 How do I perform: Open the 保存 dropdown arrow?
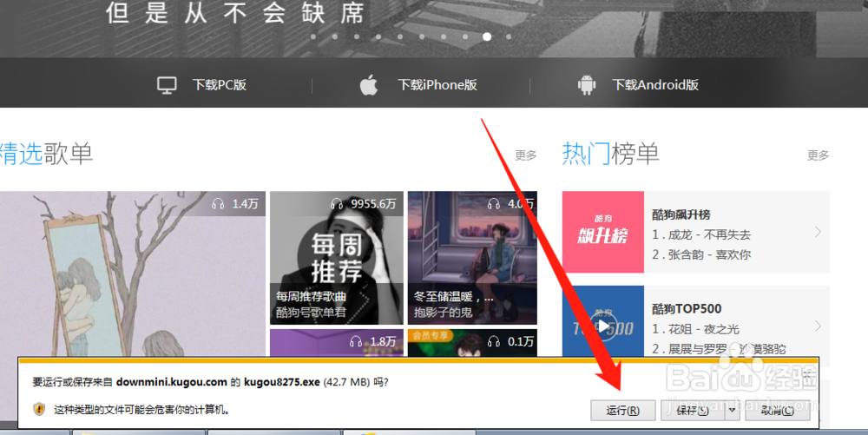tap(733, 410)
